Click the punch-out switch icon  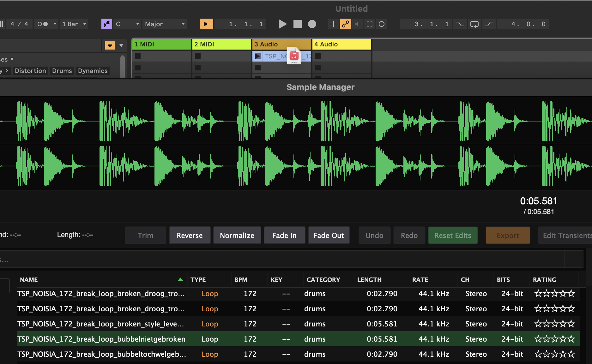pos(489,24)
